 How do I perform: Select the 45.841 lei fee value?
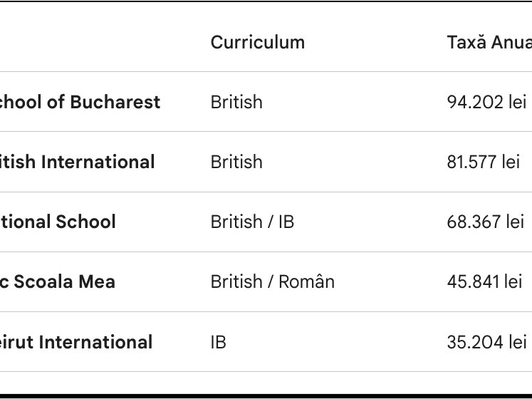point(484,281)
